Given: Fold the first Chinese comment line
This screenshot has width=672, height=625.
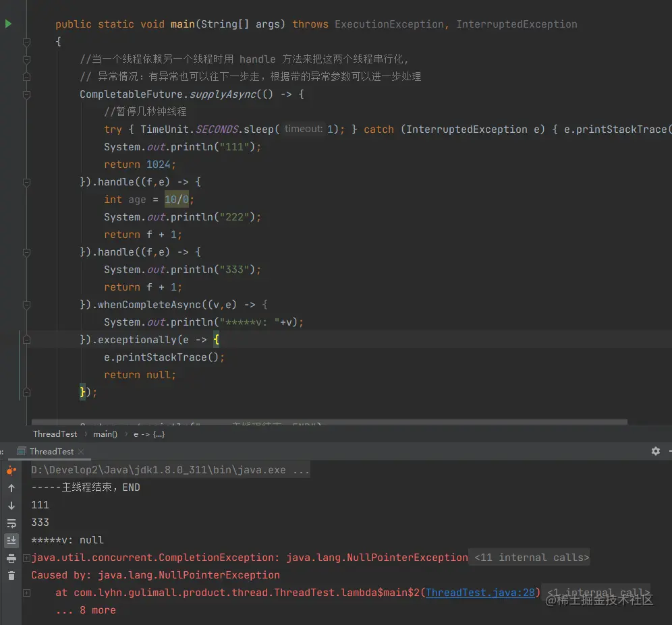Looking at the screenshot, I should 26,59.
